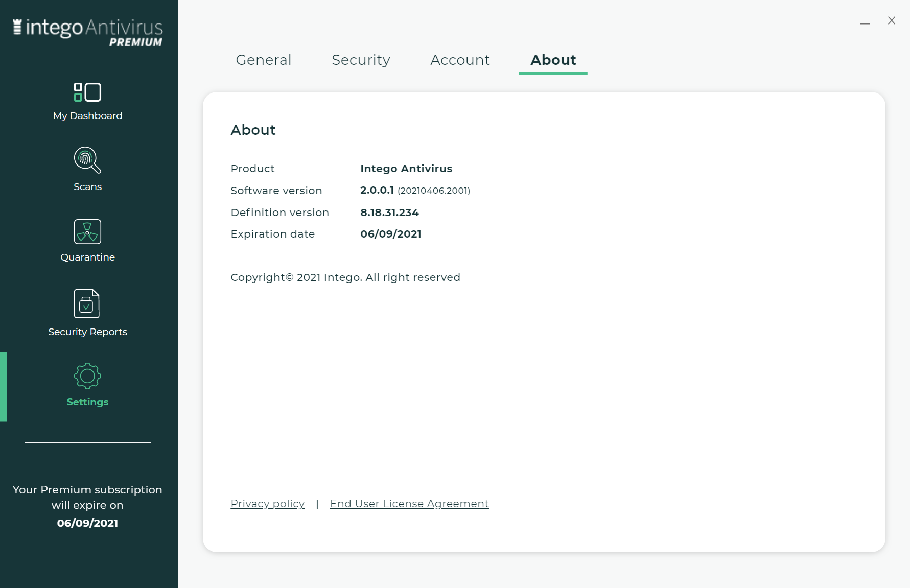Click the 'Software version' label
910x588 pixels.
point(276,191)
